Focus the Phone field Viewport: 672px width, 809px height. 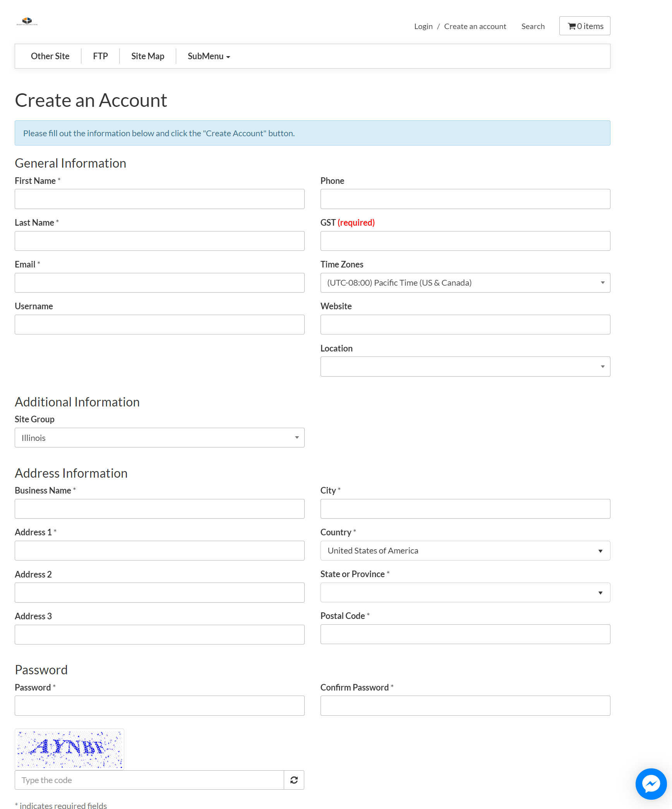pos(465,199)
